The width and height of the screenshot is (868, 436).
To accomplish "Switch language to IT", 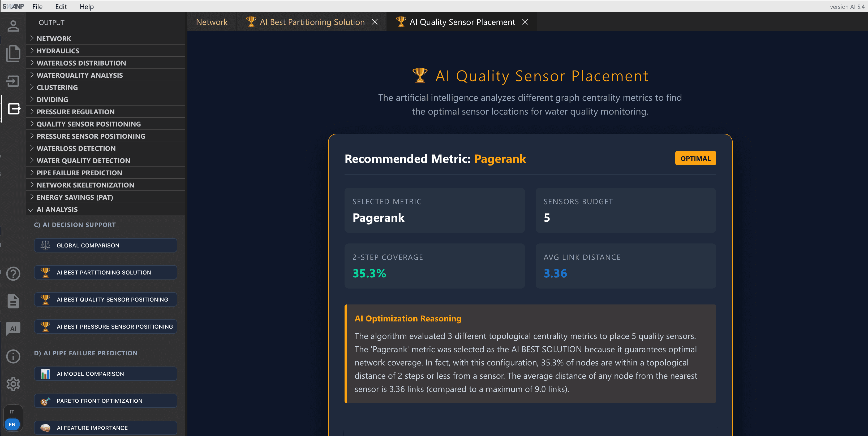I will pyautogui.click(x=12, y=412).
